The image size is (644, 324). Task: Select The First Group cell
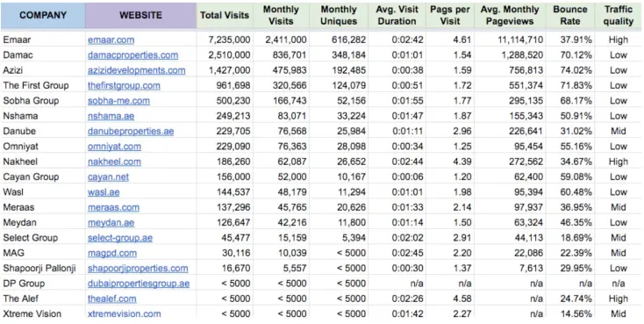pos(43,85)
